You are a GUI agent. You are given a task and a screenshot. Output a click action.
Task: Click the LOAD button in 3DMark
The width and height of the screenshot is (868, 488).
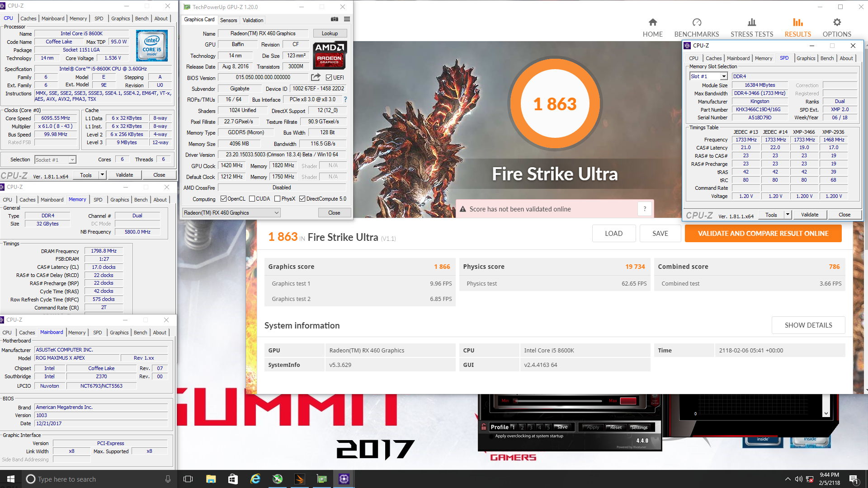613,234
